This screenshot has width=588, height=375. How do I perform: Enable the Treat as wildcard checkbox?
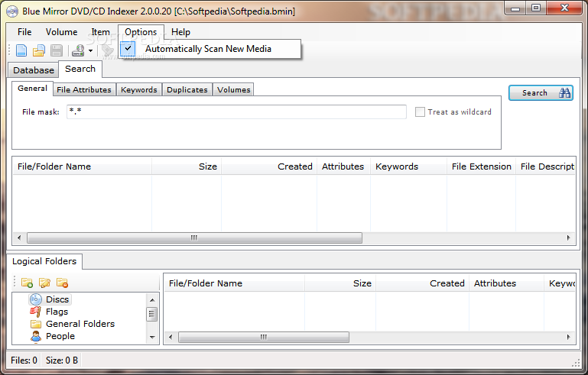pyautogui.click(x=420, y=112)
